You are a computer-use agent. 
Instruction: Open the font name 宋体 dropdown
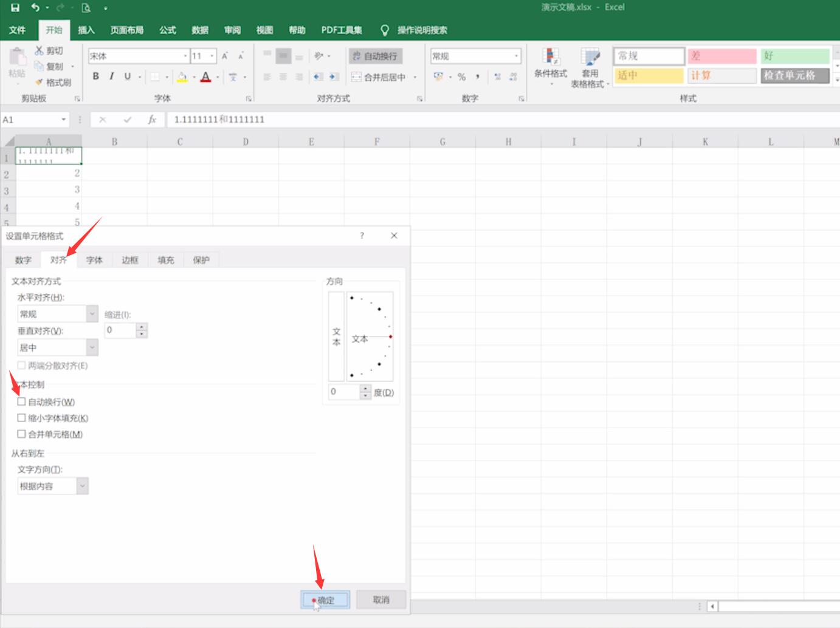pos(185,56)
